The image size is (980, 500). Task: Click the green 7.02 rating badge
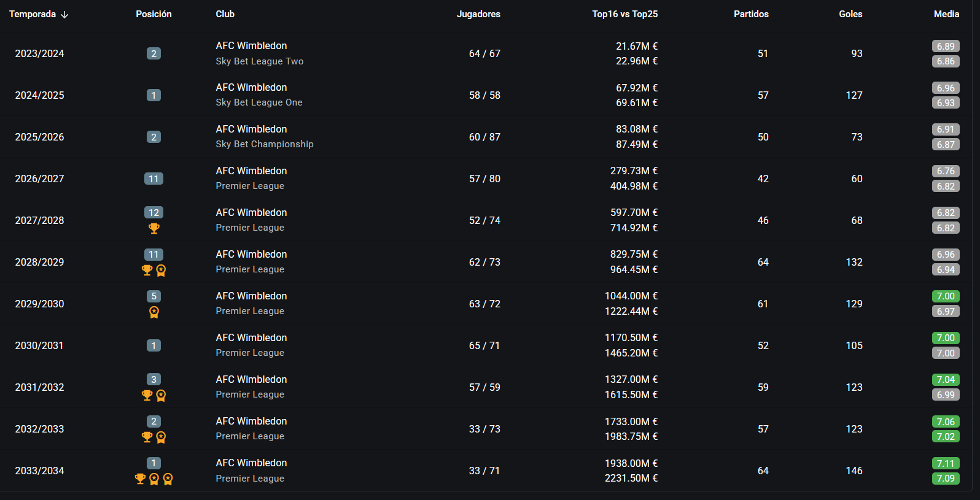[x=946, y=437]
